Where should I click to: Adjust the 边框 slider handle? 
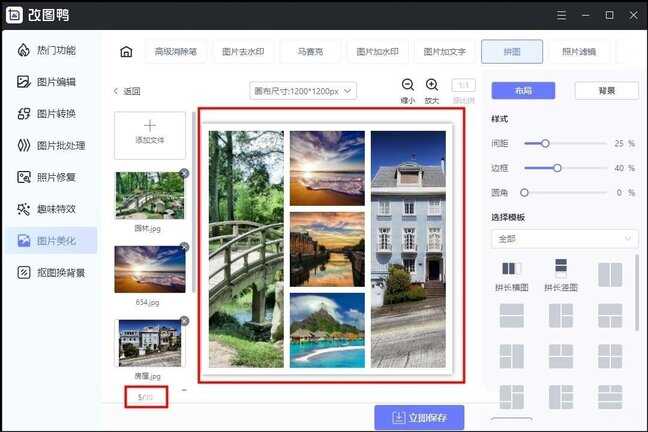[557, 168]
